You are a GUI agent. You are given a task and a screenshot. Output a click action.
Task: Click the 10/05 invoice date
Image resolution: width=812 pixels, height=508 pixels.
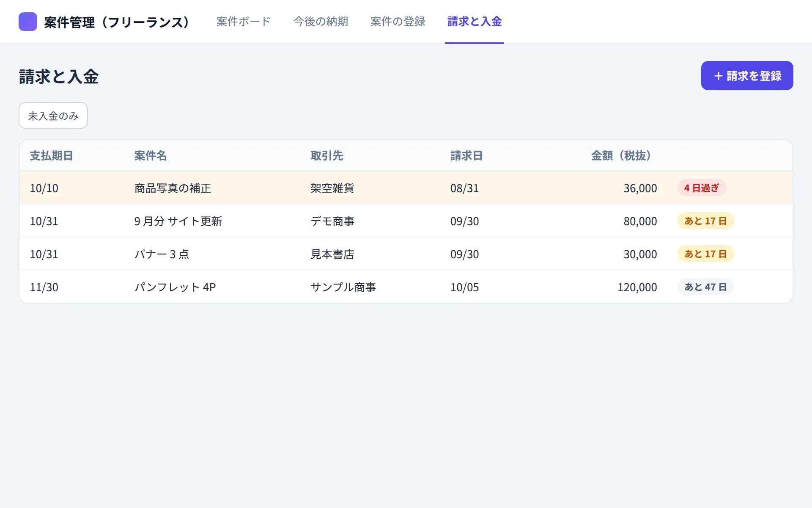(464, 287)
